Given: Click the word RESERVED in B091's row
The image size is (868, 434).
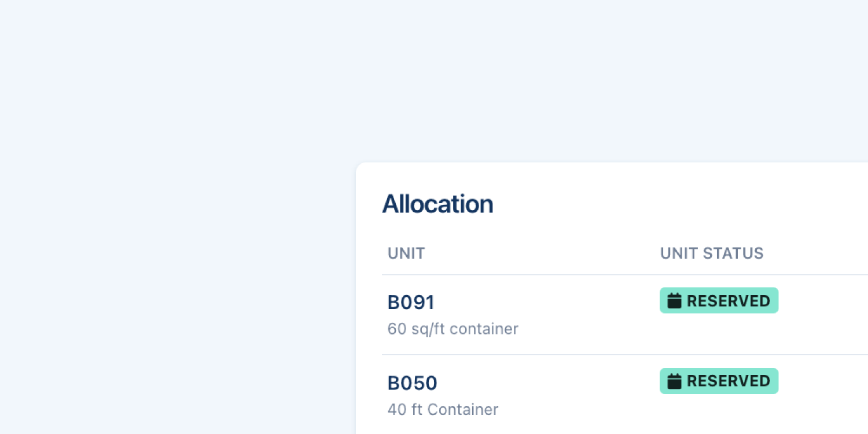Looking at the screenshot, I should coord(729,301).
